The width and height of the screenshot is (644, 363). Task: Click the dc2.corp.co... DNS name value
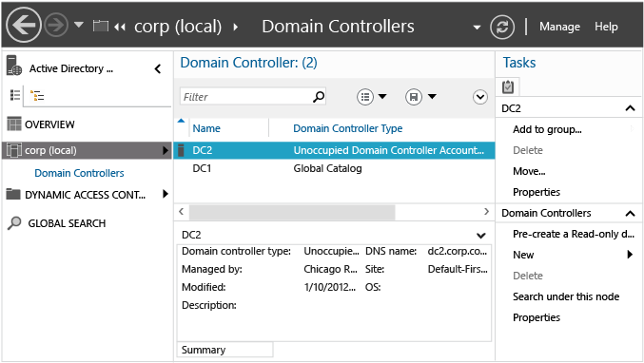pyautogui.click(x=458, y=251)
